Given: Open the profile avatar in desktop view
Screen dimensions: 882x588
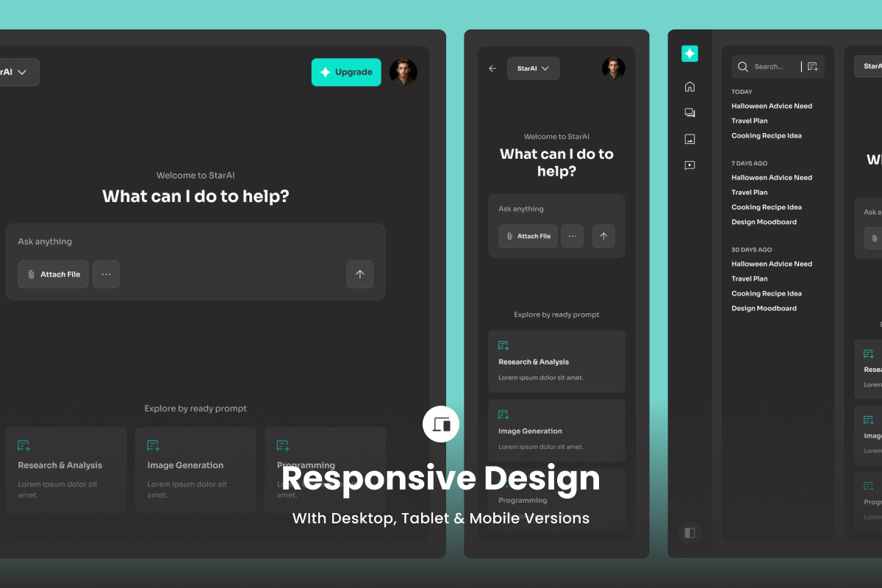Looking at the screenshot, I should pos(404,72).
